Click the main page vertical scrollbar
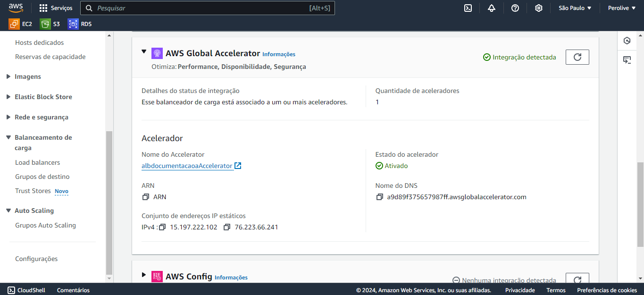The height and width of the screenshot is (295, 644). point(640,204)
